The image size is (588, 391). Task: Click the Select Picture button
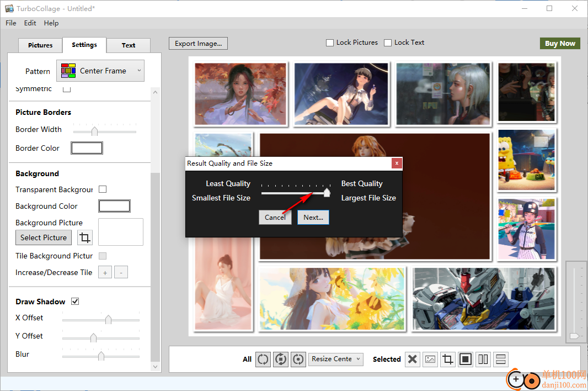click(x=44, y=237)
